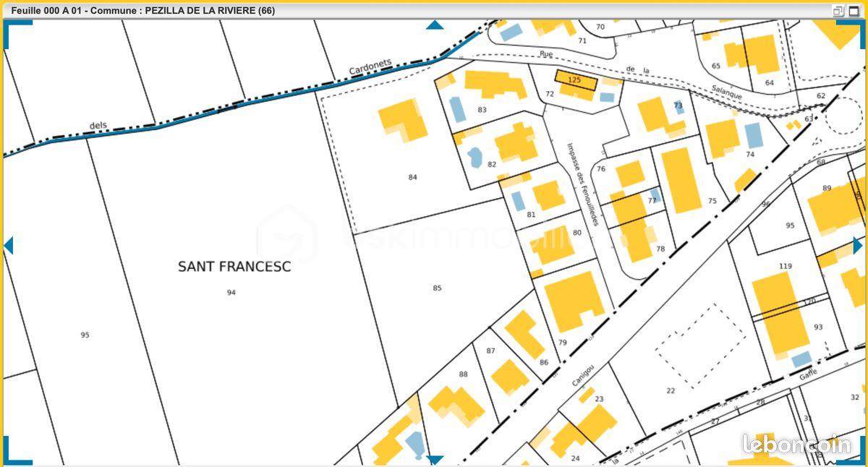Image resolution: width=868 pixels, height=467 pixels.
Task: Click the SANT FRANCESC locality label
Action: pyautogui.click(x=234, y=267)
